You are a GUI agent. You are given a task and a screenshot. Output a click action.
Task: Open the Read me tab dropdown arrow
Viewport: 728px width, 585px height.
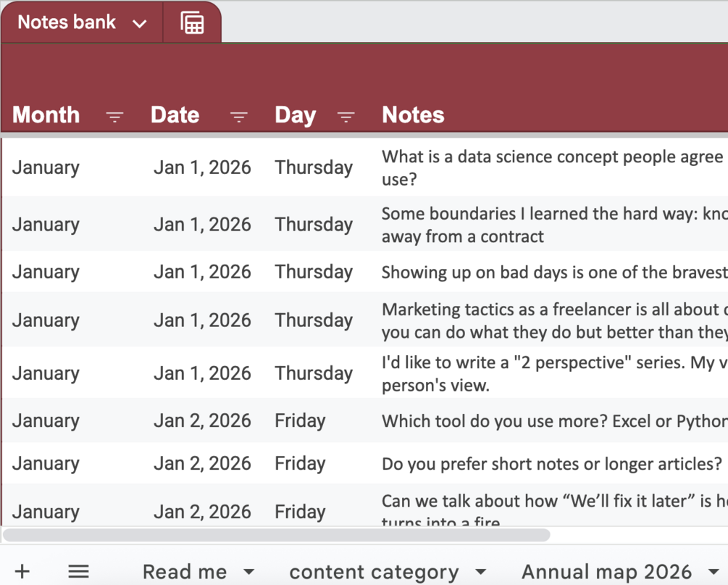248,572
